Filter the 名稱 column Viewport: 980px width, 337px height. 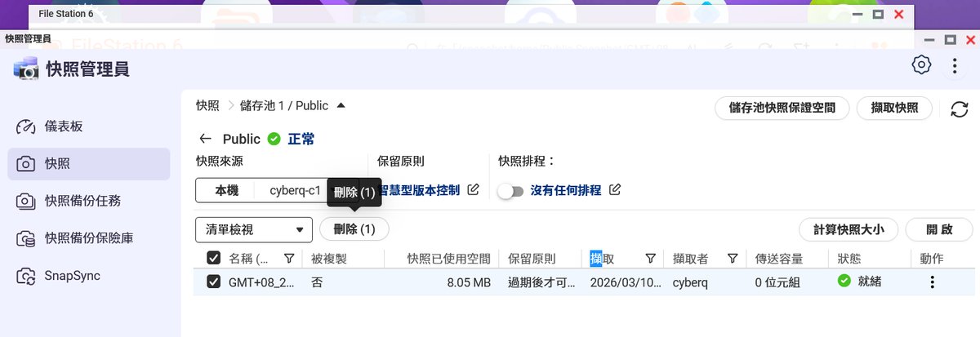coord(288,259)
